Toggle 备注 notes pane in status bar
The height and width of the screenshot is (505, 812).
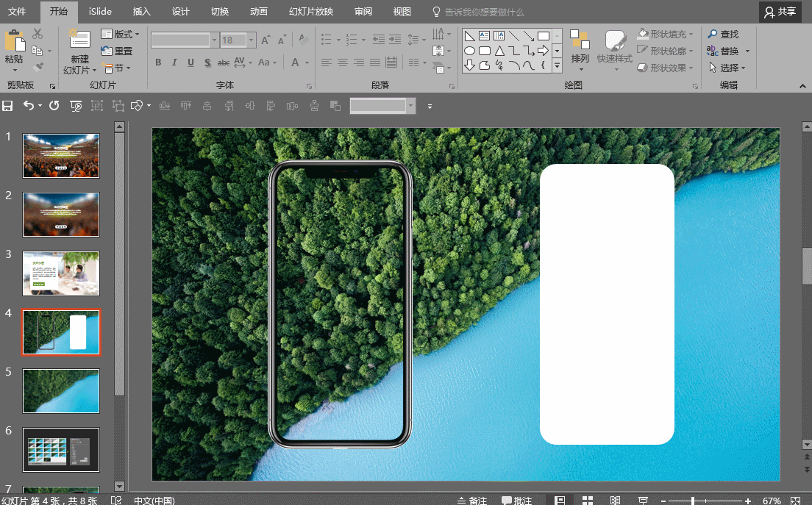click(472, 501)
